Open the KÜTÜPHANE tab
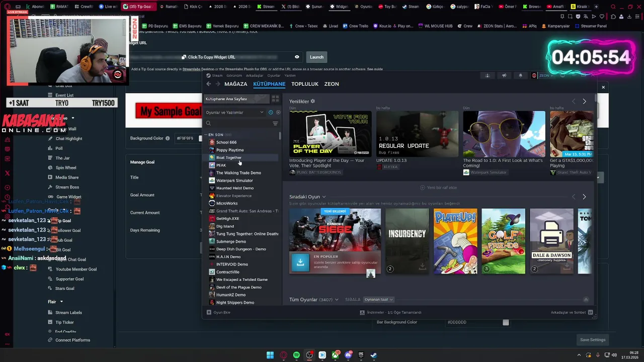Image resolution: width=644 pixels, height=362 pixels. click(x=269, y=84)
